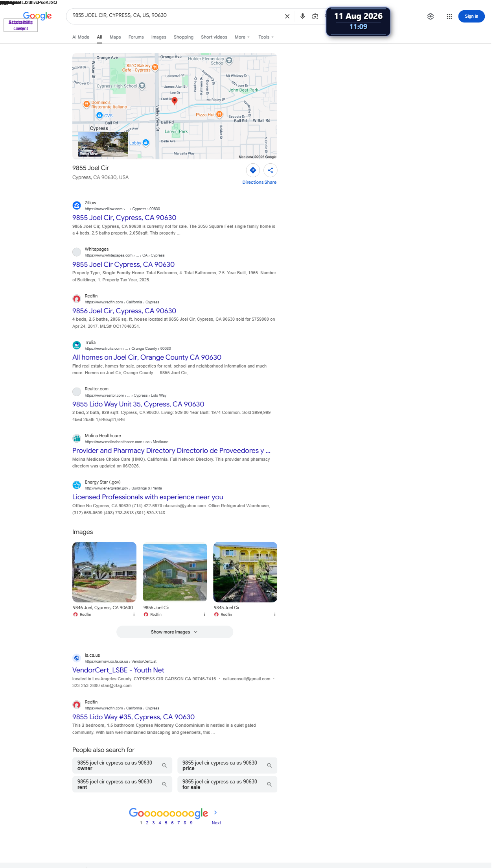
Task: Open Provider and Pharmacy Directory link
Action: click(171, 451)
